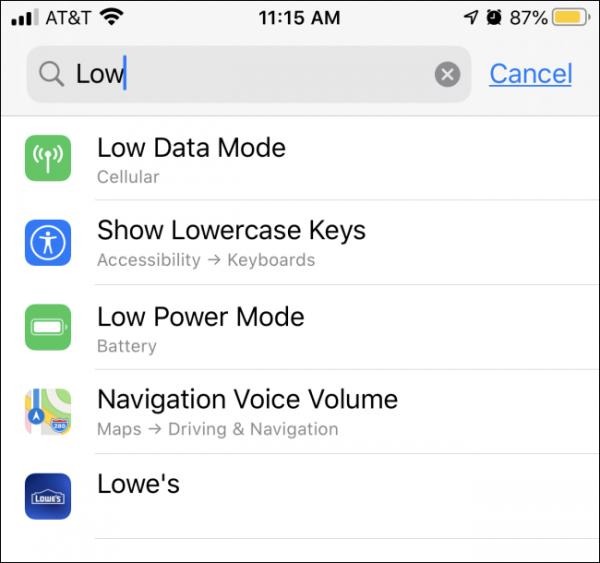
Task: Tap the Cellular antenna icon
Action: click(x=48, y=158)
